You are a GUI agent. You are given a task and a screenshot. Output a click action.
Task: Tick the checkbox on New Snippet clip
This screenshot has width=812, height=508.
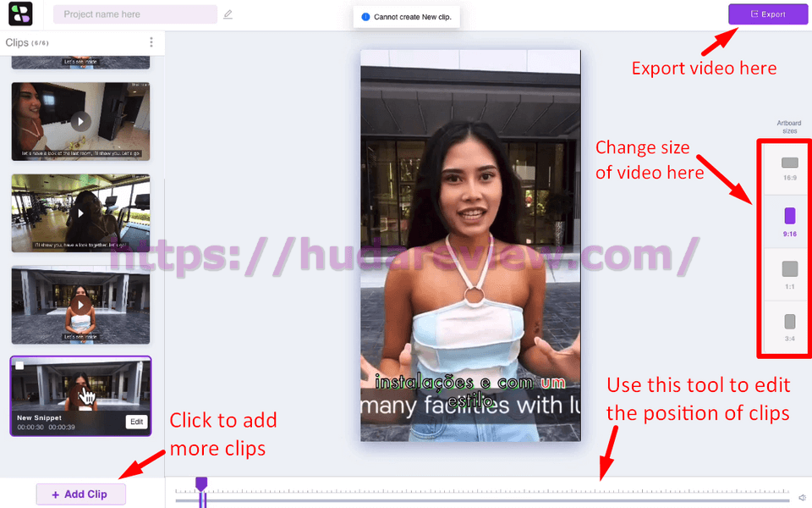point(19,366)
